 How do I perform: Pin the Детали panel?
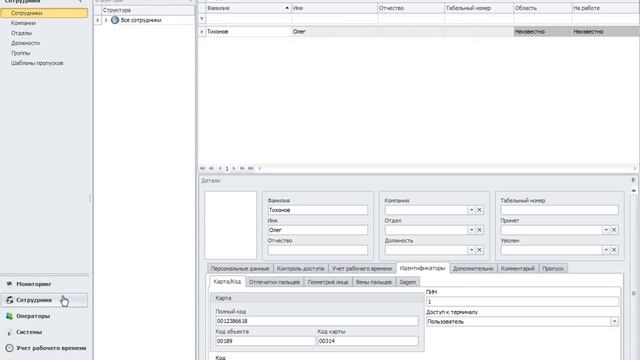(633, 180)
